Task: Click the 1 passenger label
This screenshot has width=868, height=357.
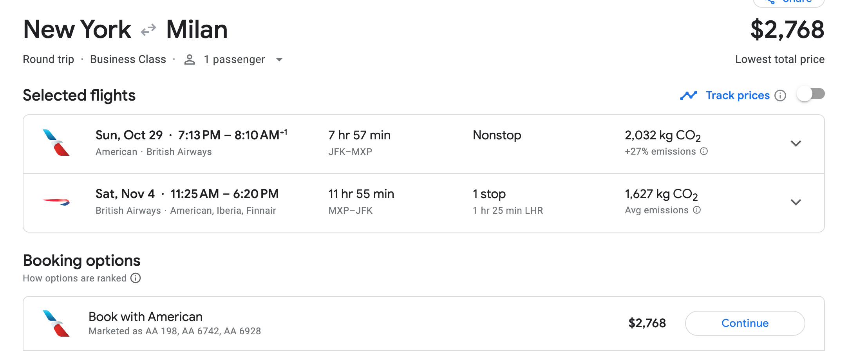Action: click(234, 59)
